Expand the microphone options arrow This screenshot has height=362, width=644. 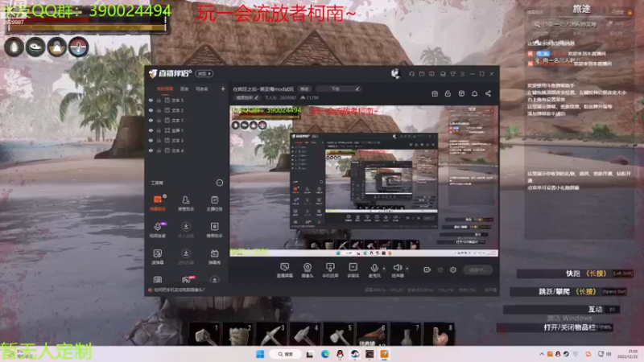pyautogui.click(x=384, y=269)
